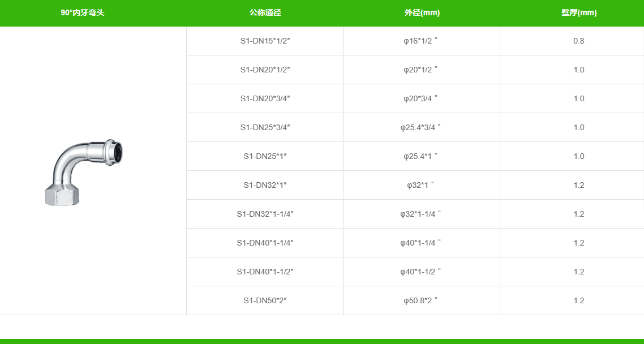Click the φ25.4*1 outer diameter cell

(x=420, y=156)
